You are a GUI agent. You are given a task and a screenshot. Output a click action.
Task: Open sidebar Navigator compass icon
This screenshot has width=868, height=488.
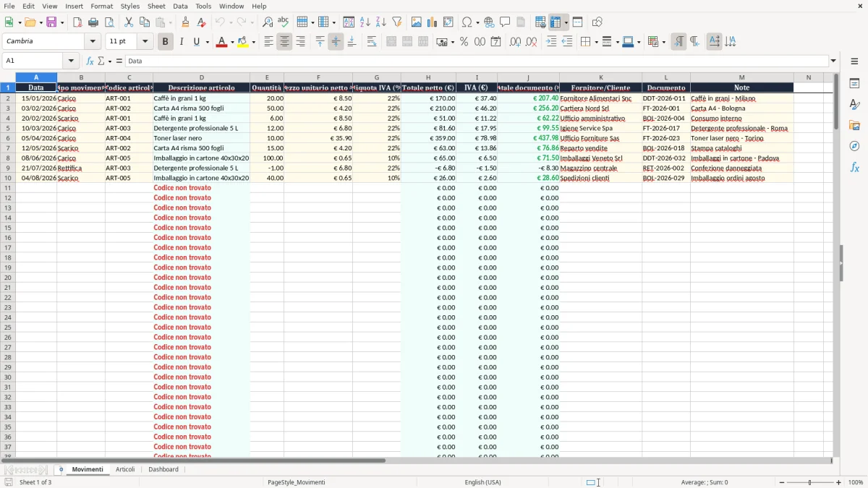[x=854, y=147]
